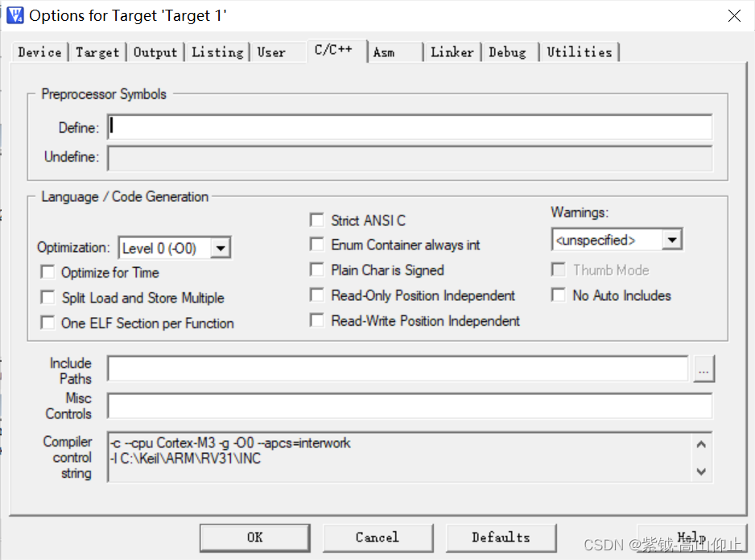
Task: Click the Include Paths field
Action: (398, 369)
